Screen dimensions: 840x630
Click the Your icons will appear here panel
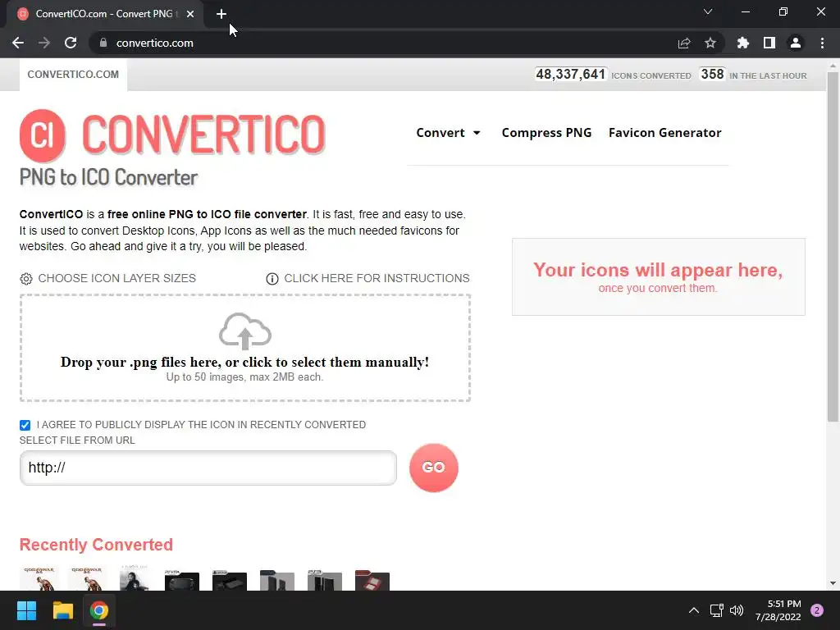coord(659,277)
